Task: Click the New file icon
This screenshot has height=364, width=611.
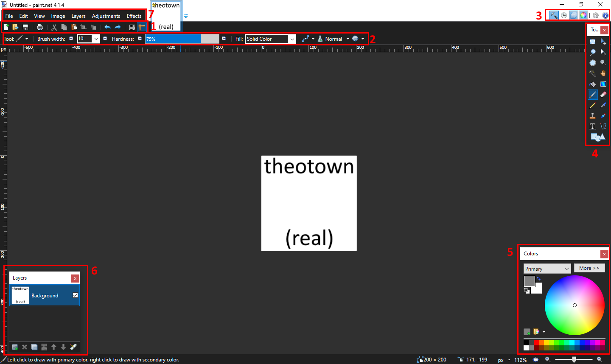Action: pyautogui.click(x=6, y=27)
